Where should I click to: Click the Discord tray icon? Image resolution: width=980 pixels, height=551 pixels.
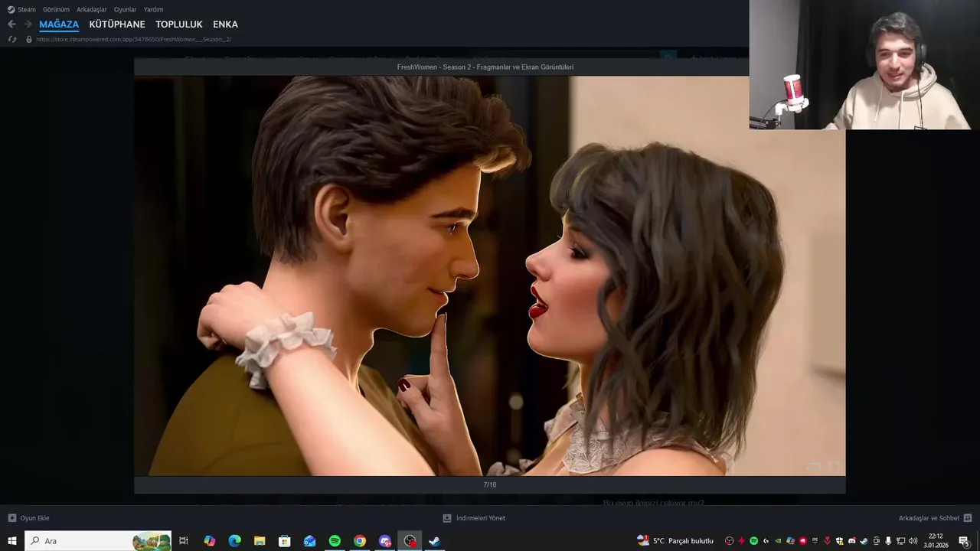coord(851,541)
